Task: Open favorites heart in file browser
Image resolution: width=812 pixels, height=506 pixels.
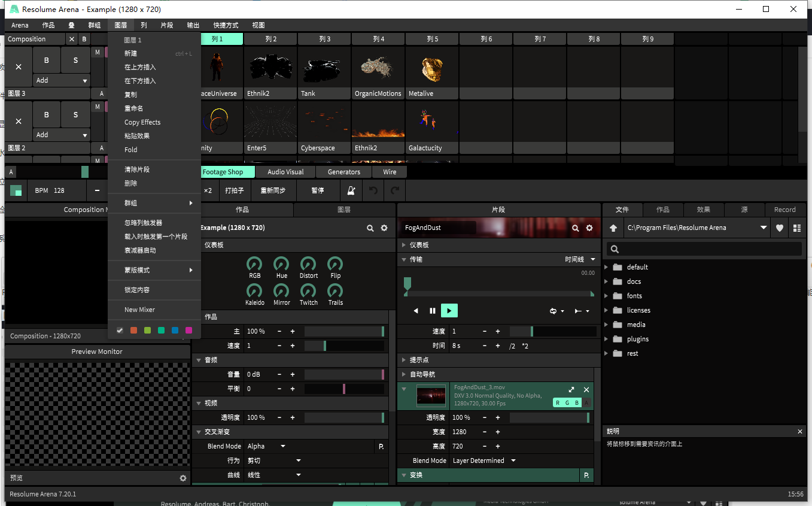Action: (x=780, y=228)
